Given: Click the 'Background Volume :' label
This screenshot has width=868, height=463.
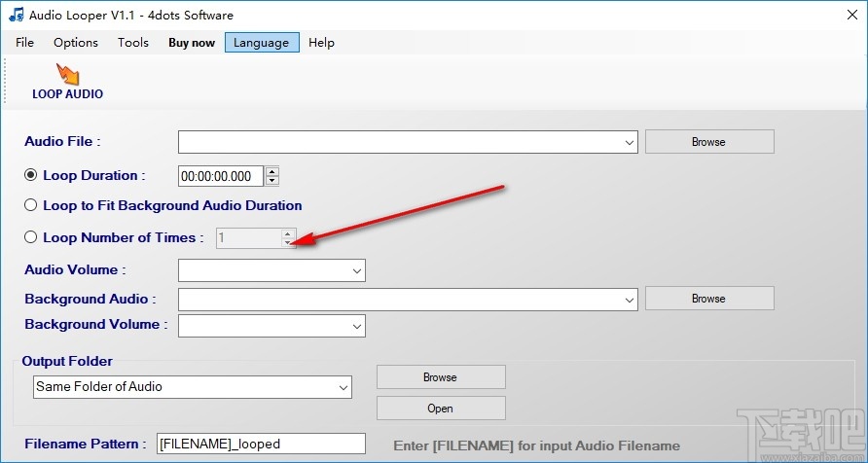Looking at the screenshot, I should (x=95, y=324).
